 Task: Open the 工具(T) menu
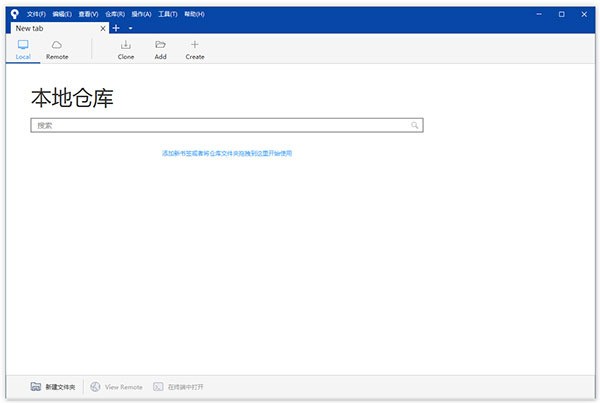tap(168, 14)
